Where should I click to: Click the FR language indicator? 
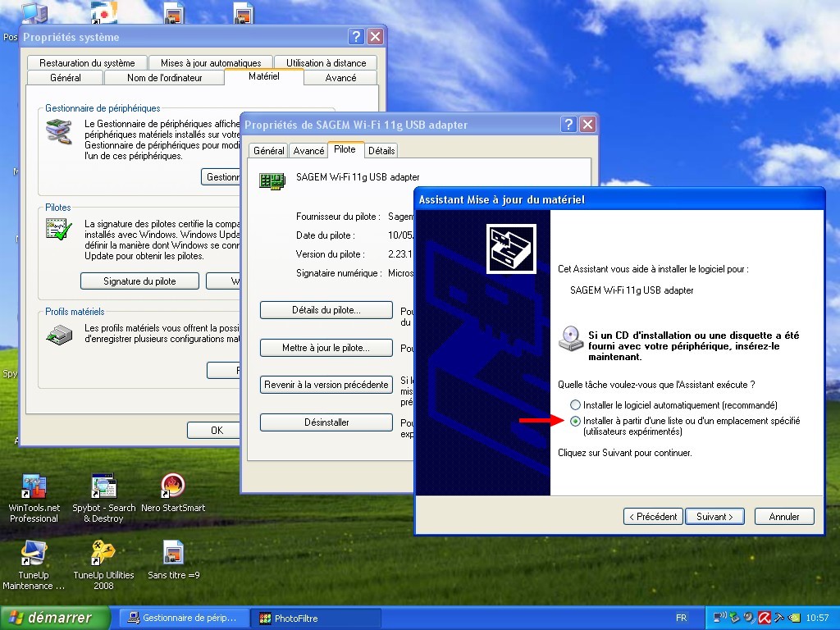tap(681, 618)
